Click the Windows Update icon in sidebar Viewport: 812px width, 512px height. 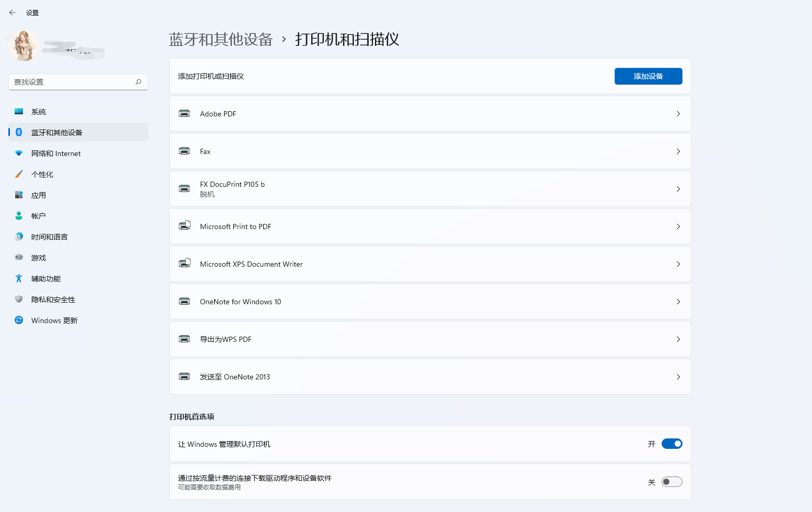[x=19, y=320]
